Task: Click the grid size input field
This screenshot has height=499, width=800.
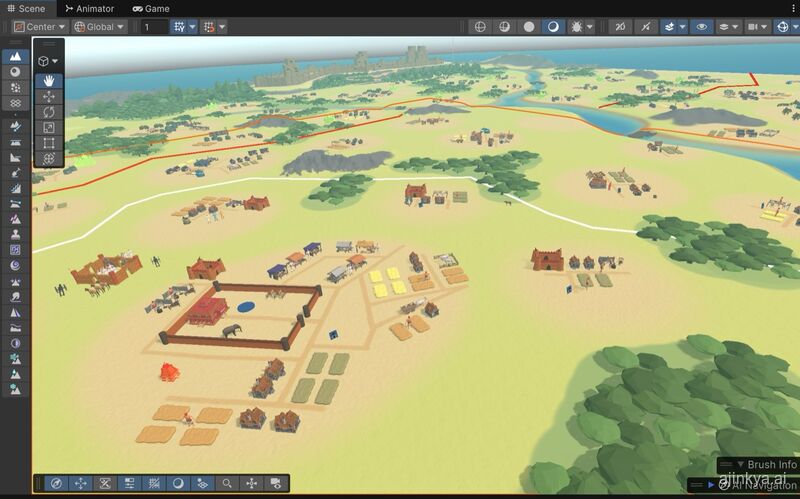Action: [155, 27]
